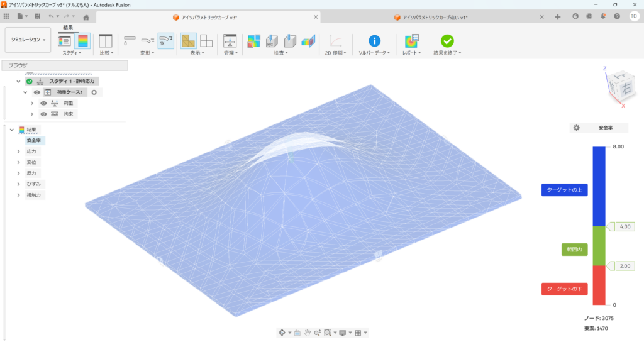This screenshot has height=342, width=644.
Task: Click the green Finish Results checkmark icon
Action: point(447,41)
